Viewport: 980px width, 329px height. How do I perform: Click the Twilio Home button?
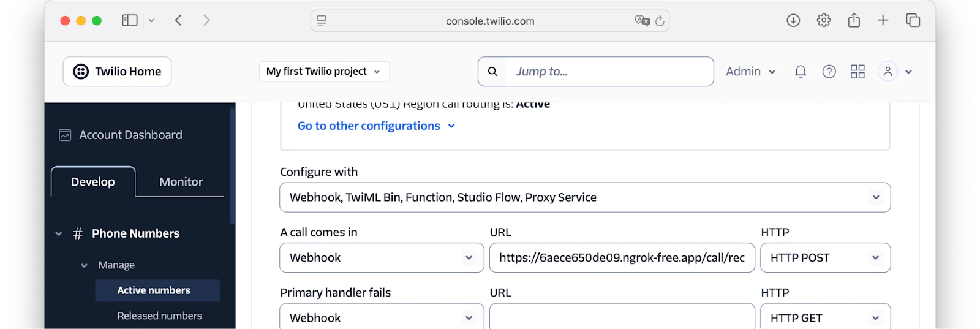[117, 72]
